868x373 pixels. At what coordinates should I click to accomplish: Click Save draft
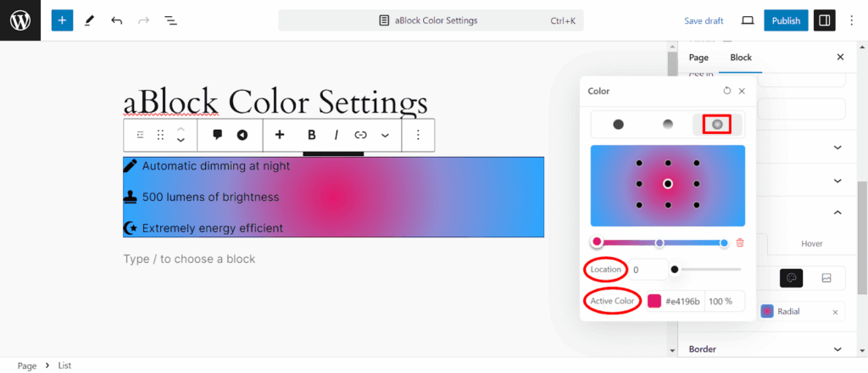click(x=704, y=20)
